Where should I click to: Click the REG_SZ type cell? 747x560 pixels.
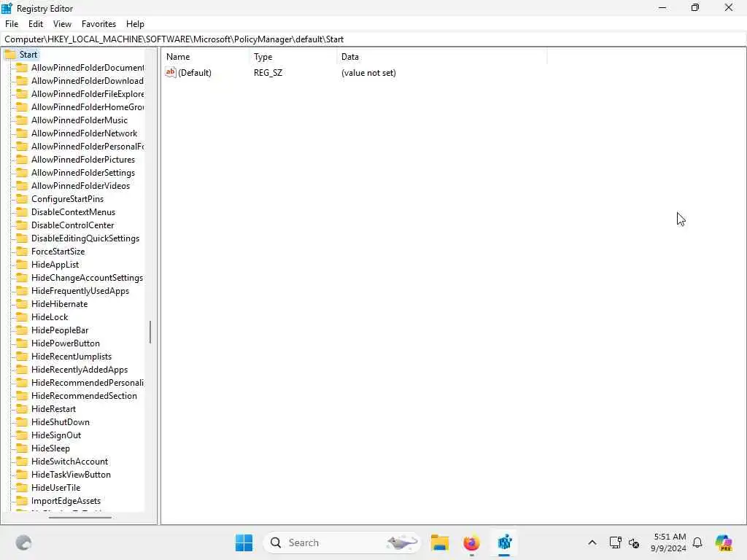[268, 73]
